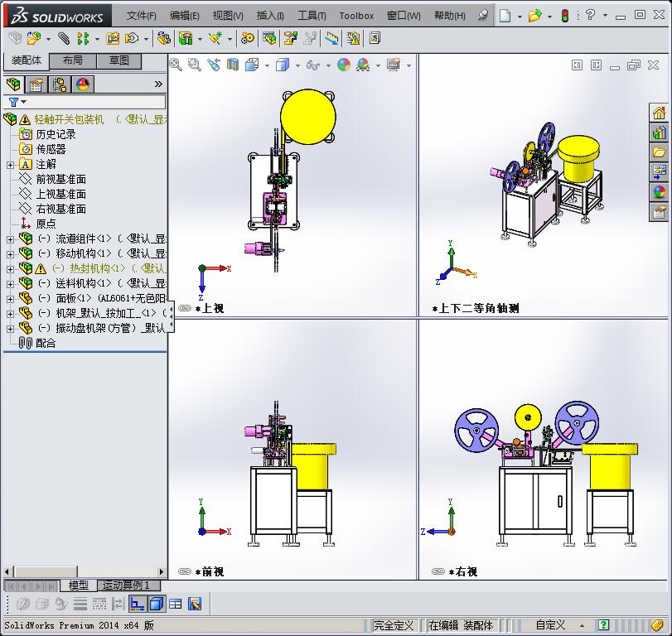Open the Hide/Show Items dropdown arrow
Screen dimensions: 672x636
click(328, 66)
